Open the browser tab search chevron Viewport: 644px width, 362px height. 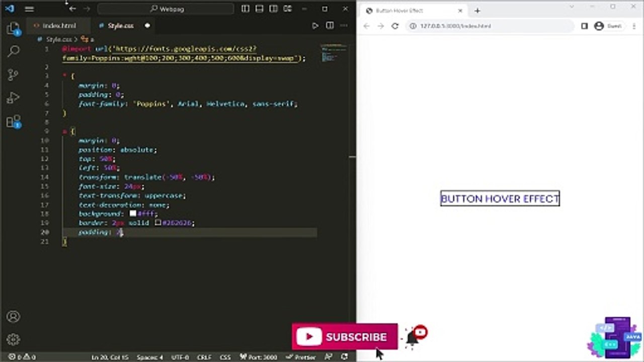point(572,7)
